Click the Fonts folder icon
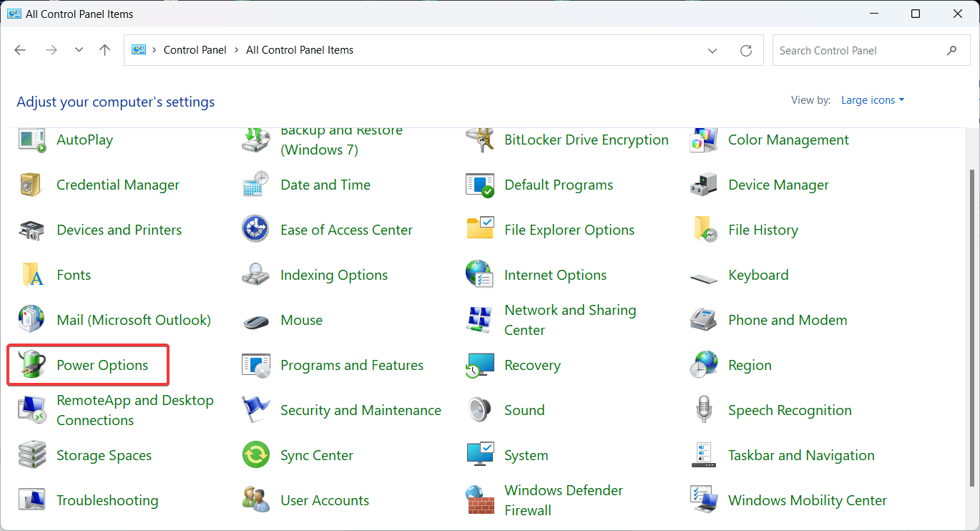 (x=31, y=275)
